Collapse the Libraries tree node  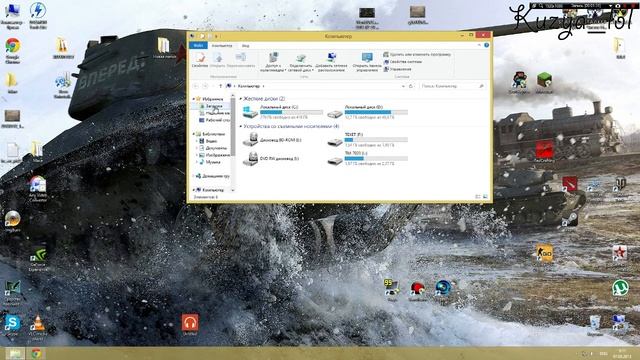(194, 134)
